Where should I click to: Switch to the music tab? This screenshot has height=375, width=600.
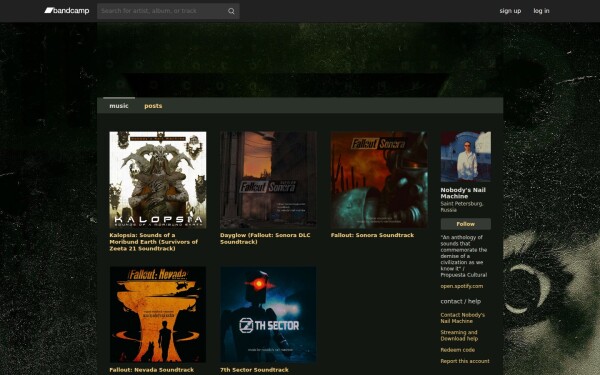(119, 106)
